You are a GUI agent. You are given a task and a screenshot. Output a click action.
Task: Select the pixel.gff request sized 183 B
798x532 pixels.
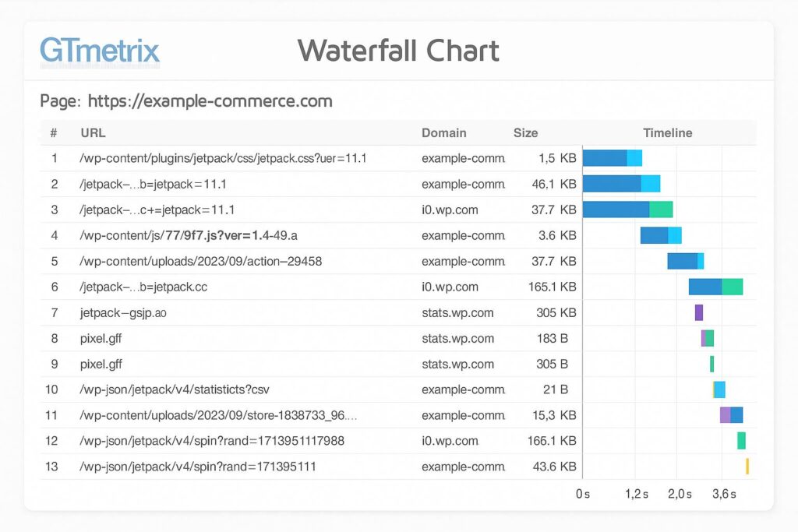click(x=101, y=338)
